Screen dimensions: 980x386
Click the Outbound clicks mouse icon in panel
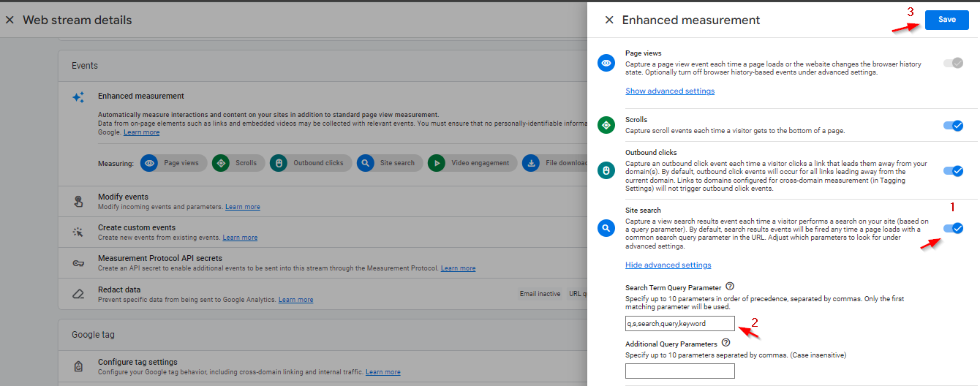606,170
